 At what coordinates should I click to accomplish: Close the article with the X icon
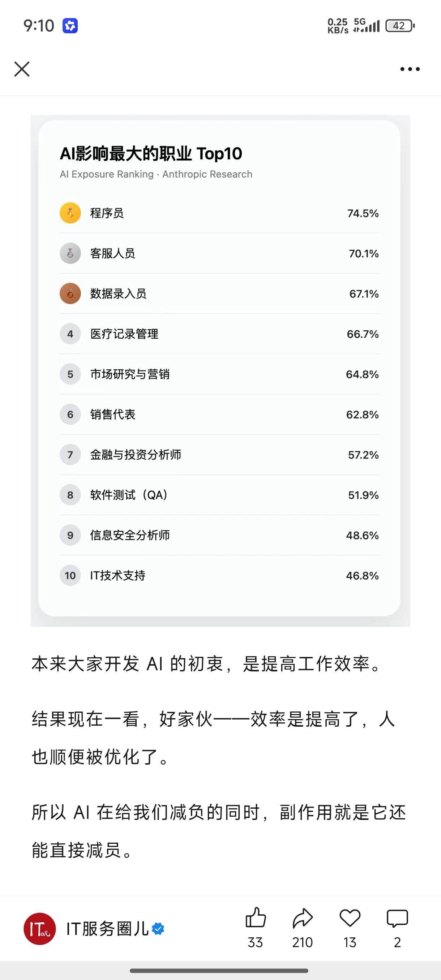pos(22,69)
